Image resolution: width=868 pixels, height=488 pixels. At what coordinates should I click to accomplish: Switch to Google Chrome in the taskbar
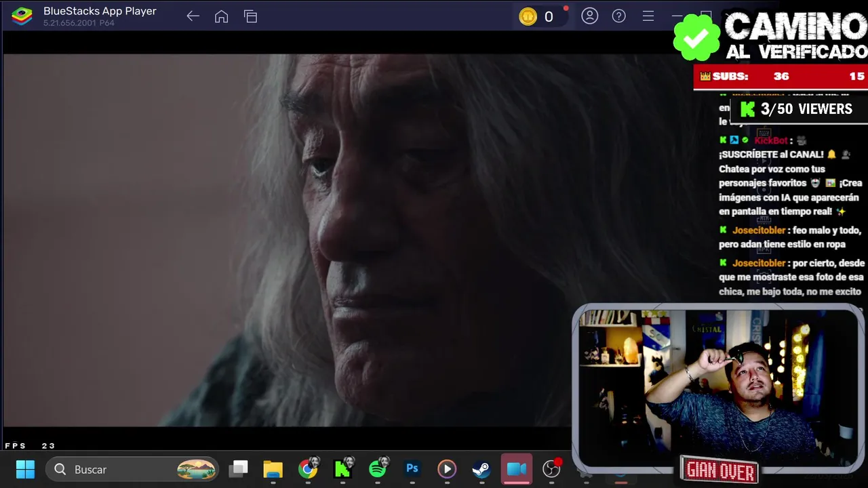pos(308,469)
